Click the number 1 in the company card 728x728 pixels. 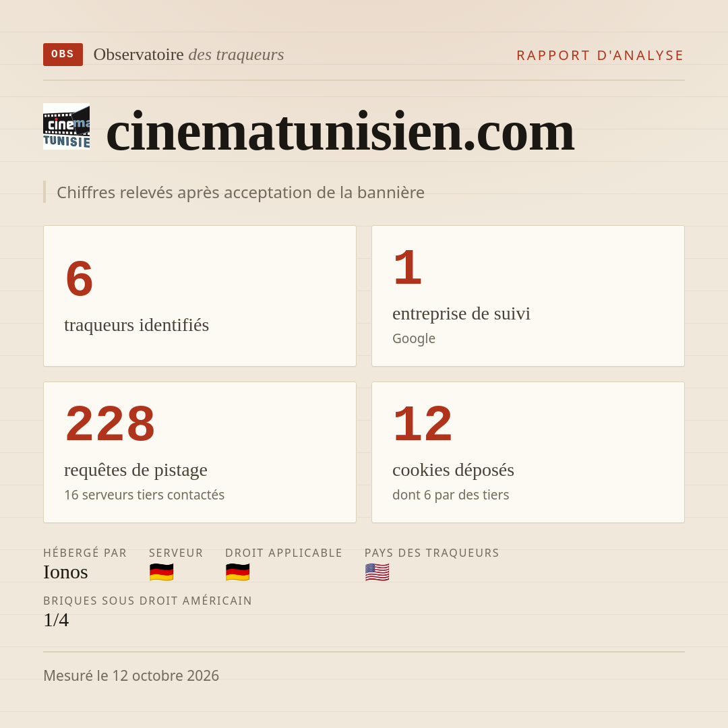pos(408,267)
